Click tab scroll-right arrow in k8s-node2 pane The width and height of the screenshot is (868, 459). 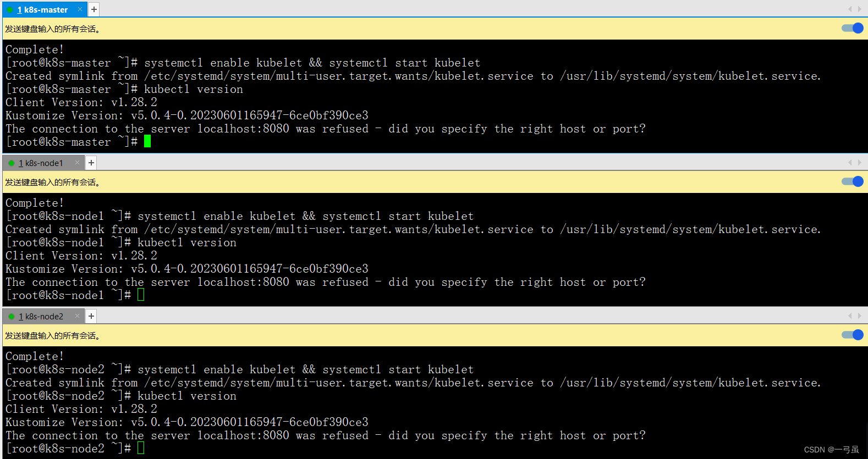(860, 316)
